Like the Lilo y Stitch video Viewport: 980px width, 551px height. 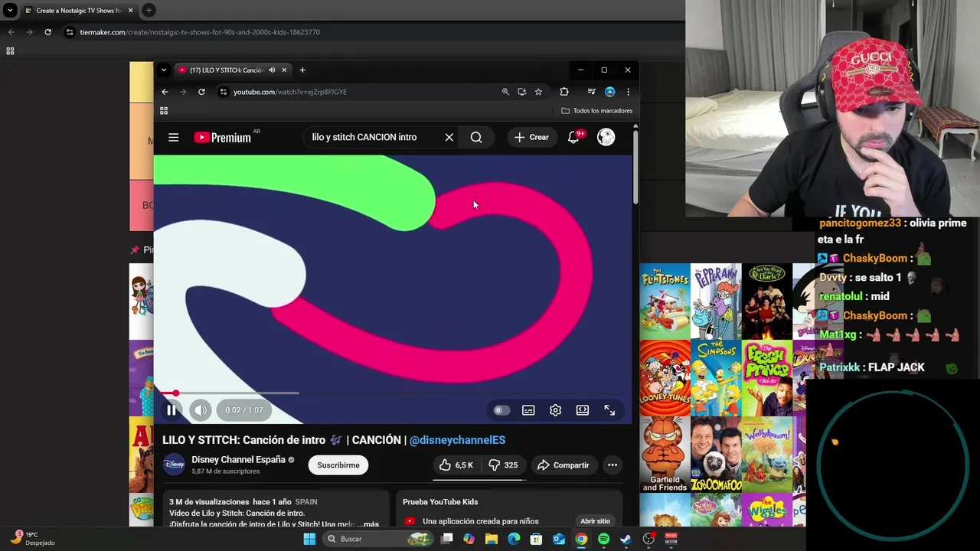(456, 465)
